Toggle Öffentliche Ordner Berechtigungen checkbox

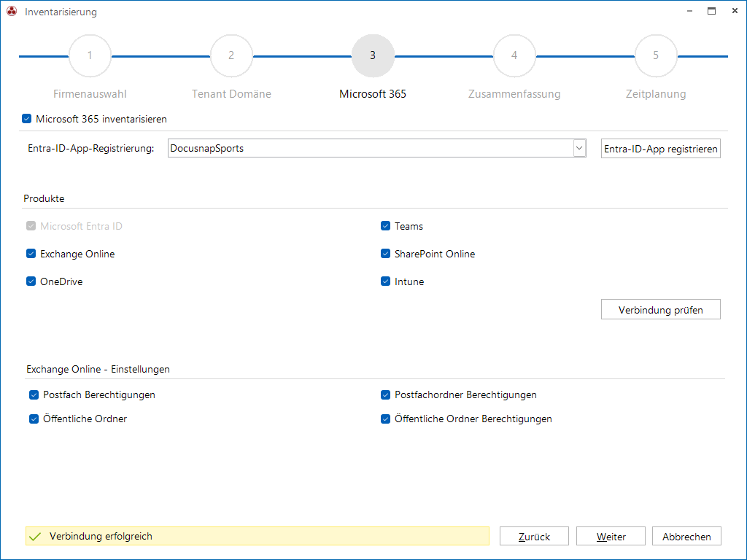(385, 419)
